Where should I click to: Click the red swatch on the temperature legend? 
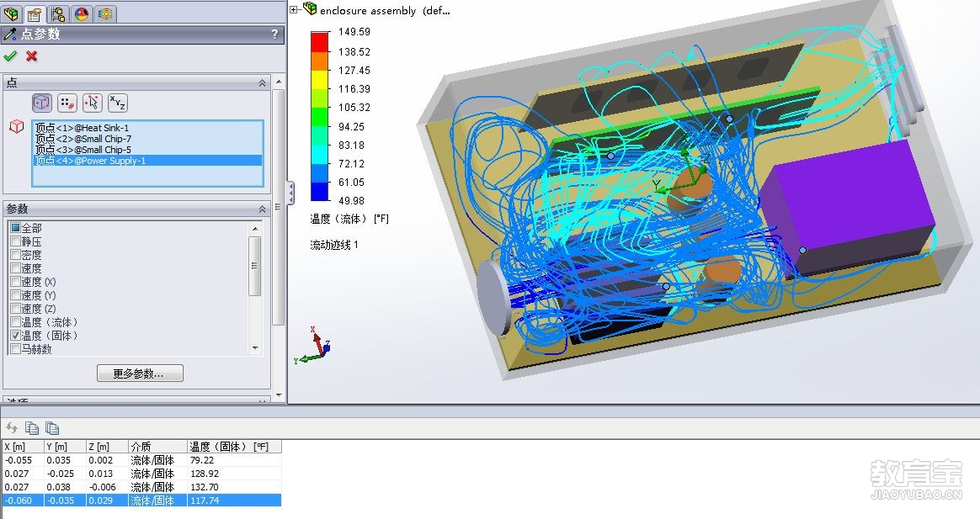coord(320,41)
